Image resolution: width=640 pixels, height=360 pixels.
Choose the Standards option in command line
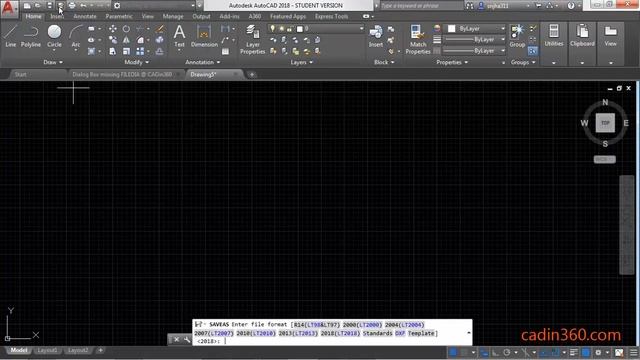click(378, 333)
